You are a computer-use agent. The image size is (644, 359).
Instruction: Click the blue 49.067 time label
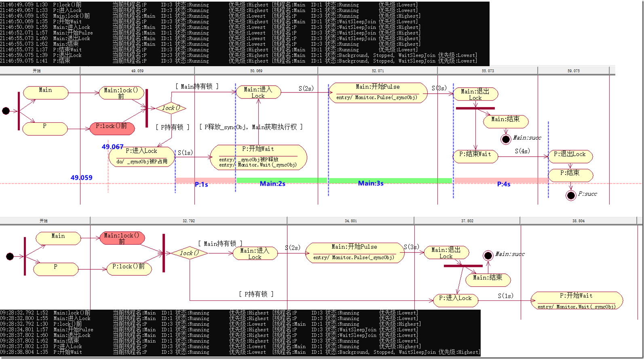(x=112, y=147)
